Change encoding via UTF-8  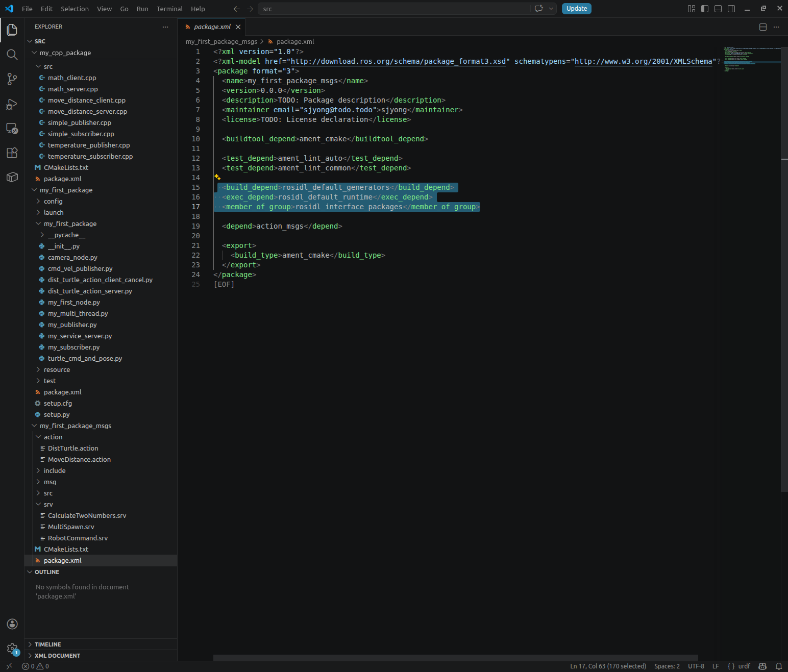pyautogui.click(x=696, y=666)
